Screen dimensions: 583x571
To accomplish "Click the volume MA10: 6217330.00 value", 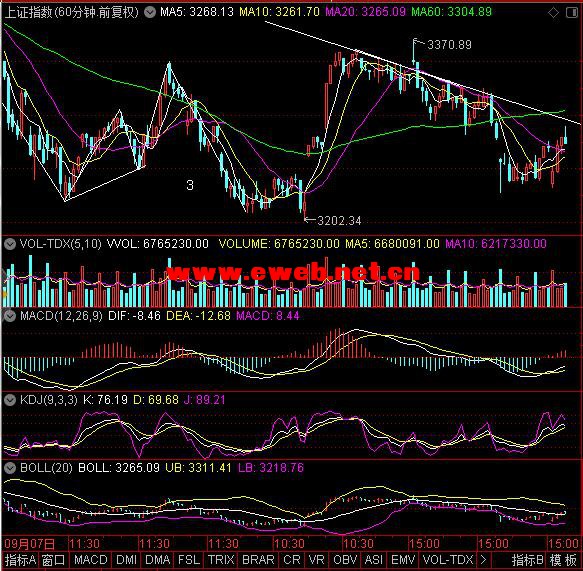I will coord(496,244).
